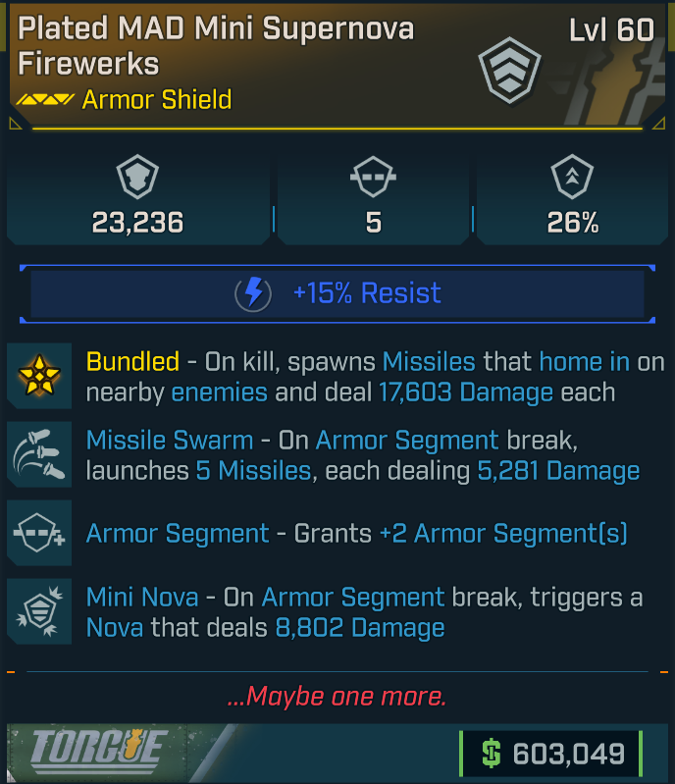
Task: Click the shock lightning bolt resist icon
Action: tap(253, 293)
